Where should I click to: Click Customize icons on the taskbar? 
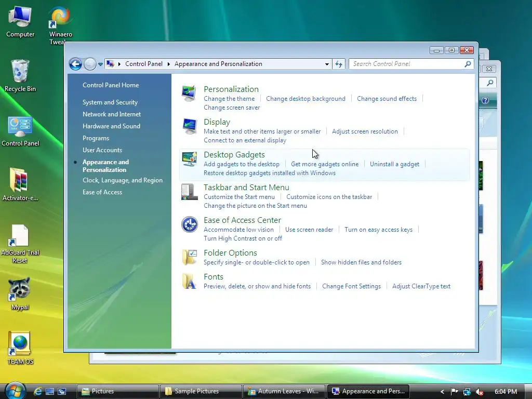[x=329, y=197]
